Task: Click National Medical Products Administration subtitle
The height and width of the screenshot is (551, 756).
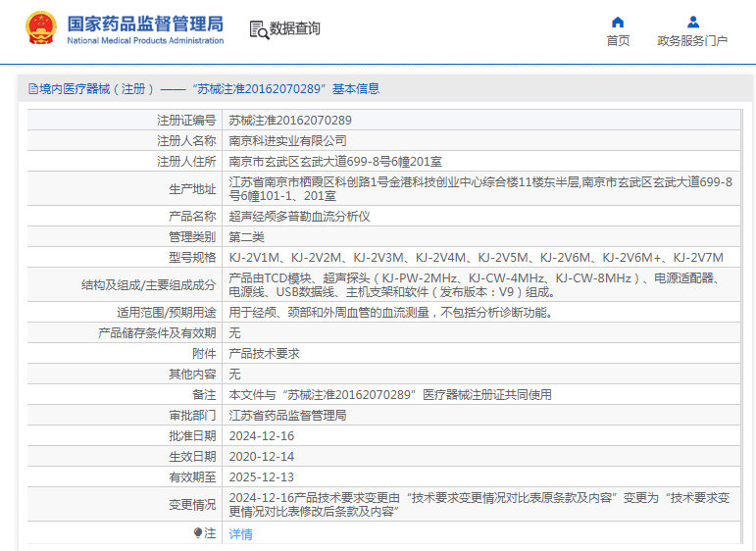Action: [x=145, y=40]
